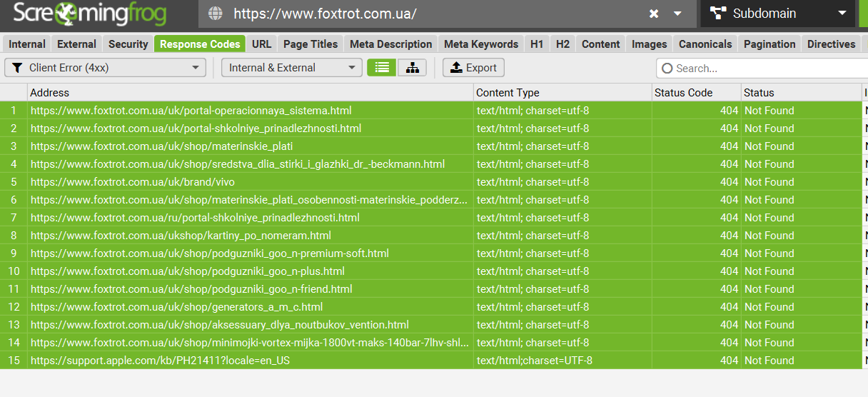
Task: Open the Client Error (4xx) filter dropdown
Action: coord(105,68)
